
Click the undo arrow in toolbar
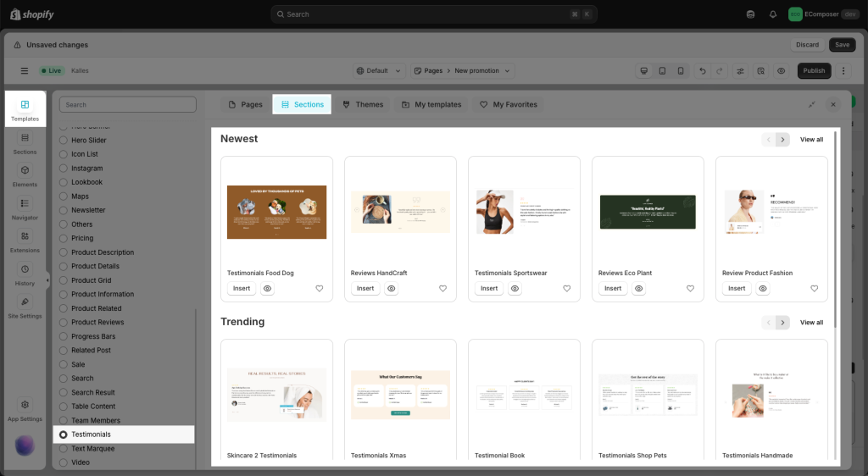point(702,71)
